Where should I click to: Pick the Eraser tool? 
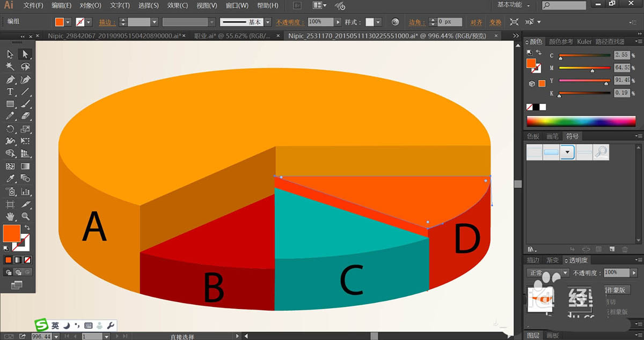[25, 116]
